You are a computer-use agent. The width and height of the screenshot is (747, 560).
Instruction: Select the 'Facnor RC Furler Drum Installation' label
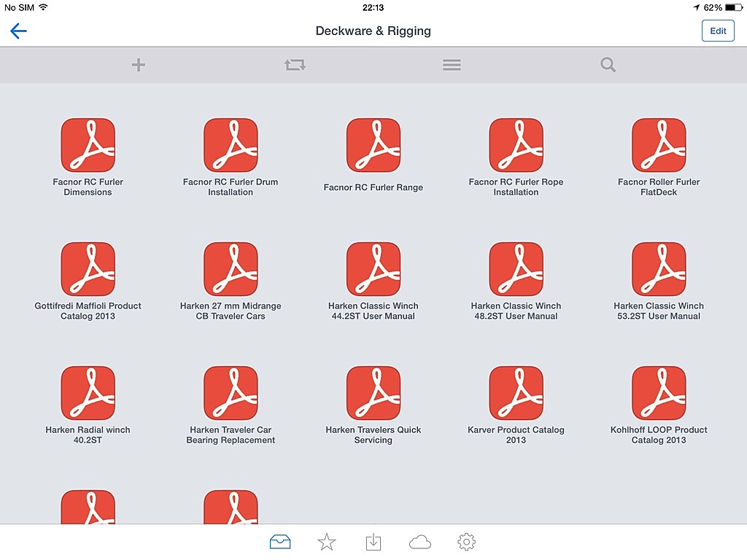(231, 187)
